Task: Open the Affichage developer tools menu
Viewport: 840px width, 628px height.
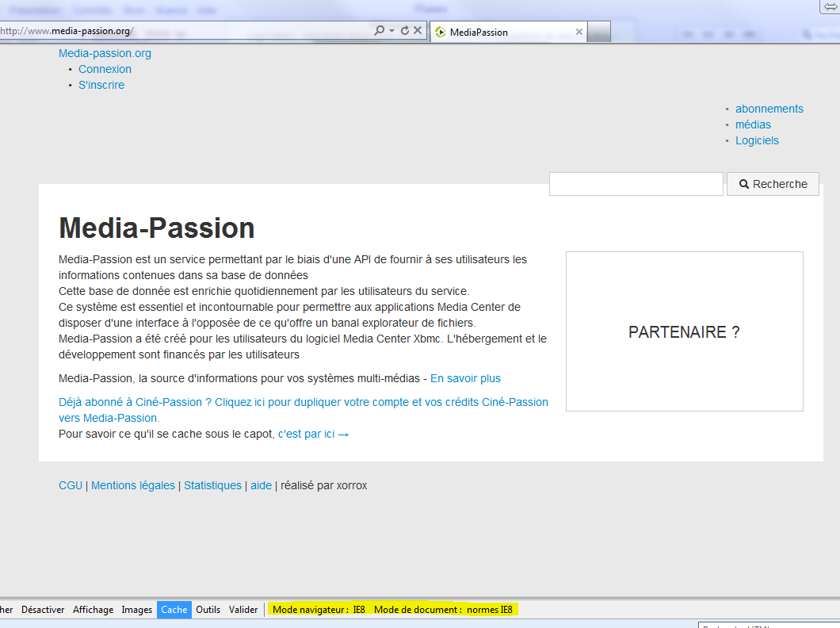Action: [94, 610]
